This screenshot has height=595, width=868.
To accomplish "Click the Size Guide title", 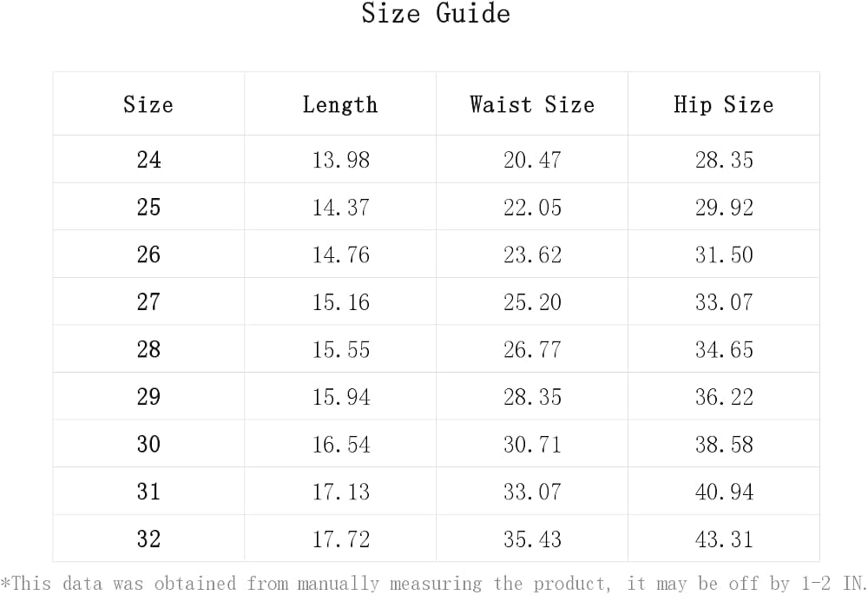I will (436, 13).
